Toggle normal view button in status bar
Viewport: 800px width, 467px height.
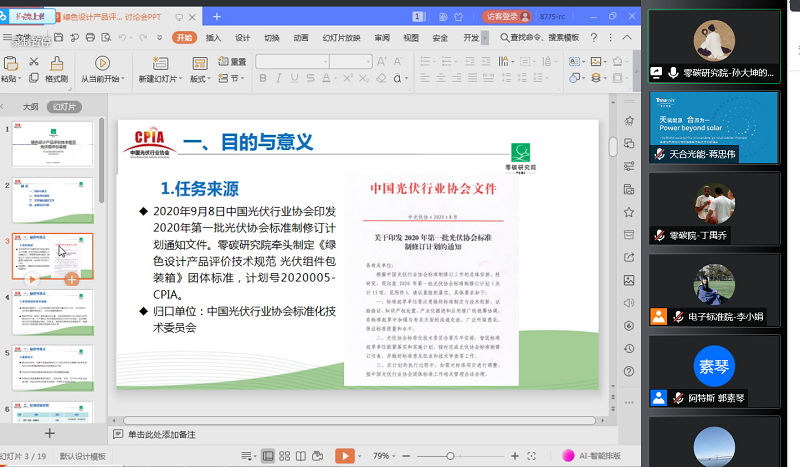(268, 456)
